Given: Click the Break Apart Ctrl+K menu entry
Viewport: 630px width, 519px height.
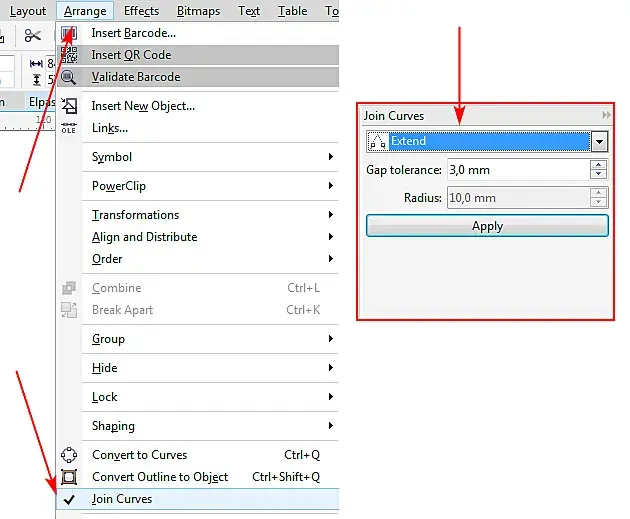Looking at the screenshot, I should [x=198, y=310].
